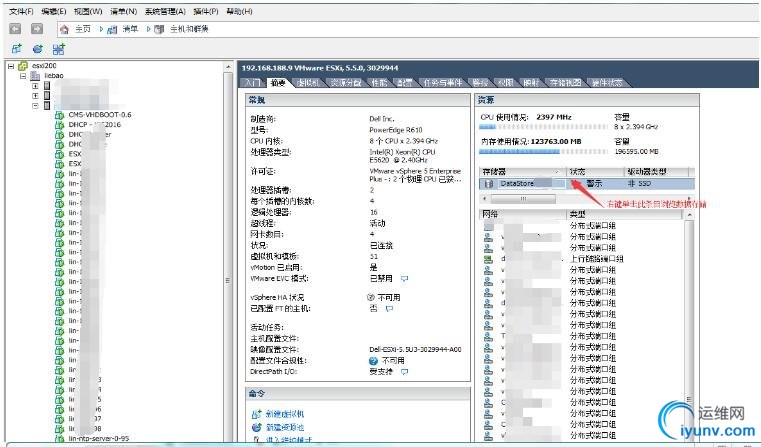Click the 驱动器类型 column header
This screenshot has width=761, height=447.
(x=656, y=172)
